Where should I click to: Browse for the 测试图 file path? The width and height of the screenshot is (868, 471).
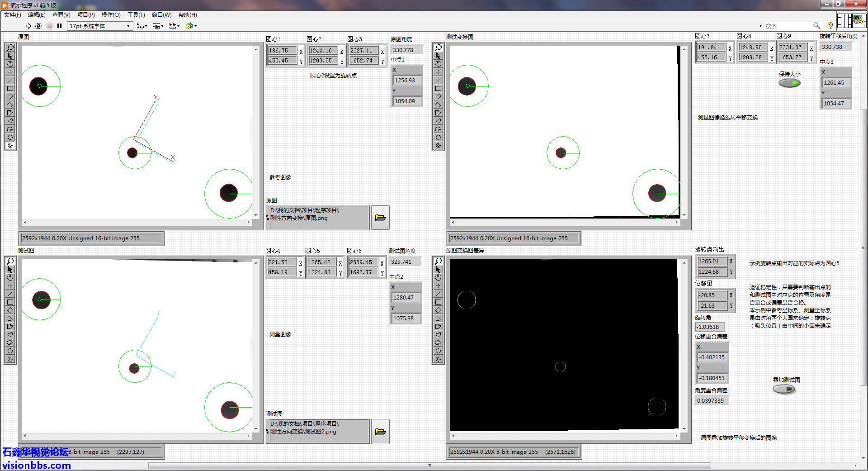380,432
